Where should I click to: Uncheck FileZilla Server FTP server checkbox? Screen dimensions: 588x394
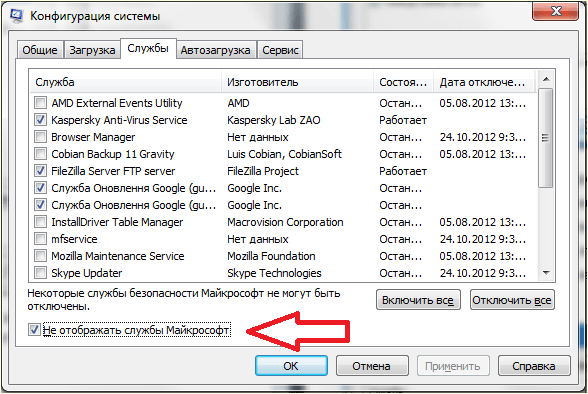click(x=40, y=171)
